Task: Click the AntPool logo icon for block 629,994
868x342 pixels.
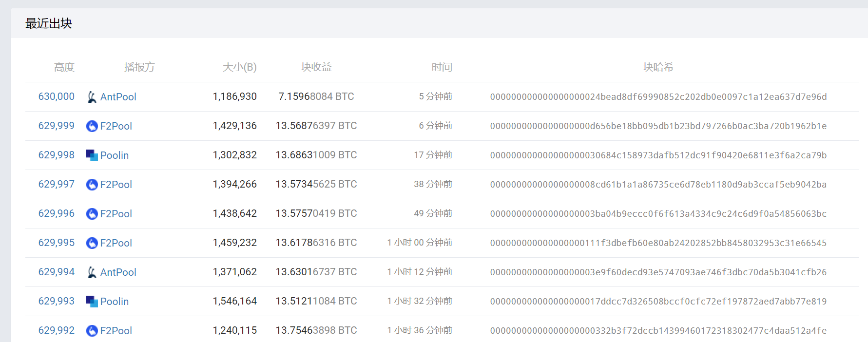Action: 92,272
